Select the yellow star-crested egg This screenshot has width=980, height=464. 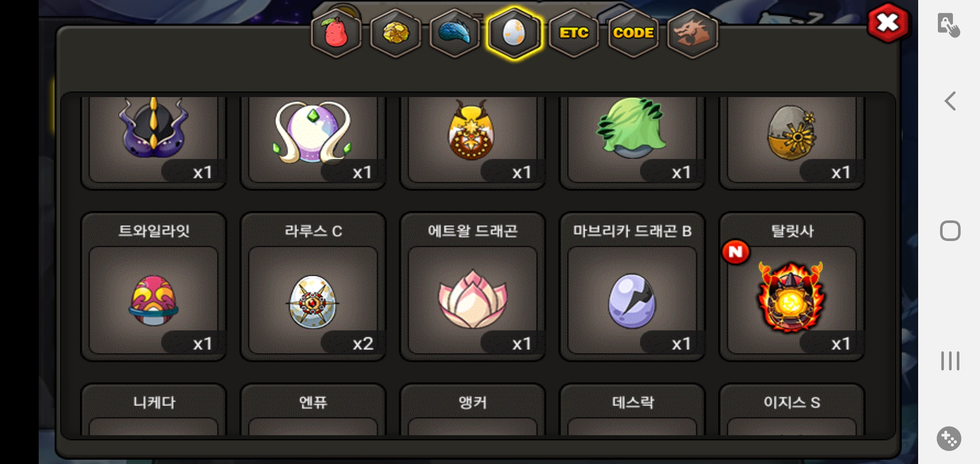(472, 142)
